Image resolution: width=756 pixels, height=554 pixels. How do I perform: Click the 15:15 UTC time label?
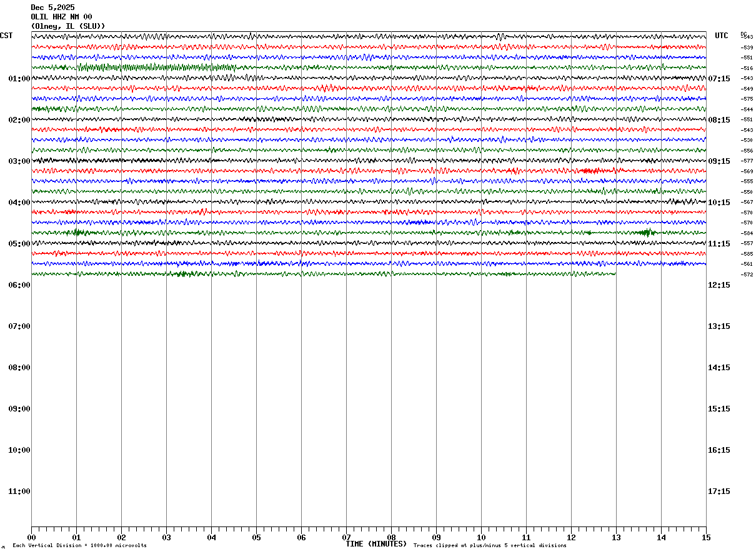tap(720, 409)
